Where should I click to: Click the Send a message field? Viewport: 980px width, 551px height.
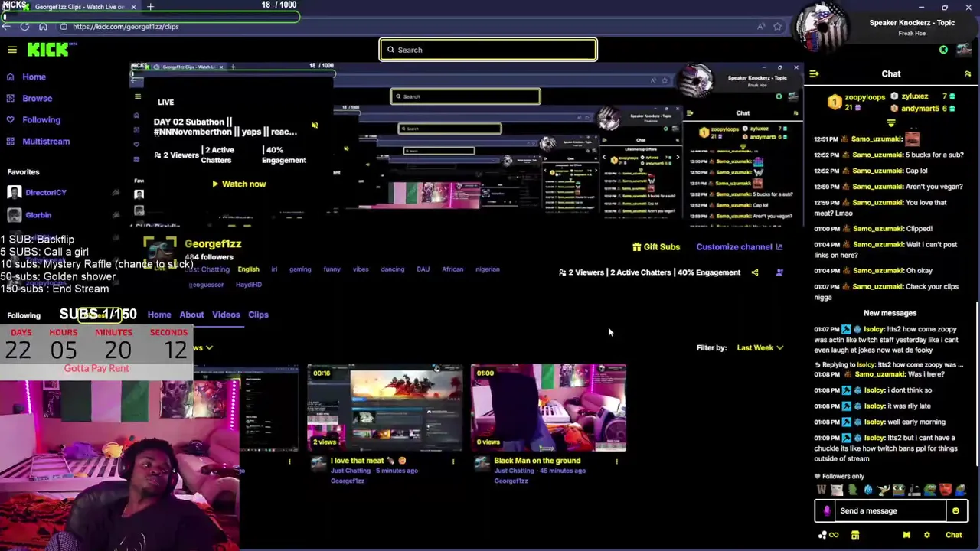tap(891, 510)
